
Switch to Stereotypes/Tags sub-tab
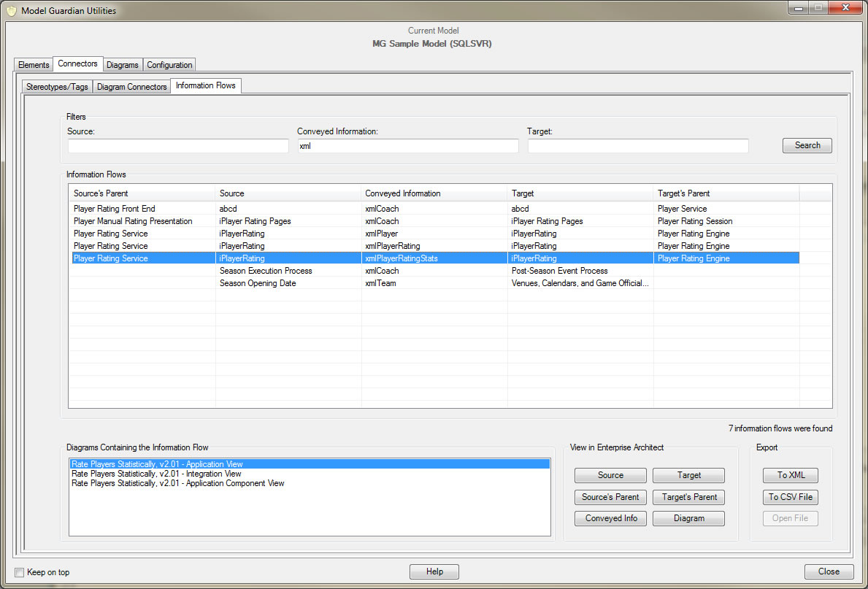click(57, 86)
